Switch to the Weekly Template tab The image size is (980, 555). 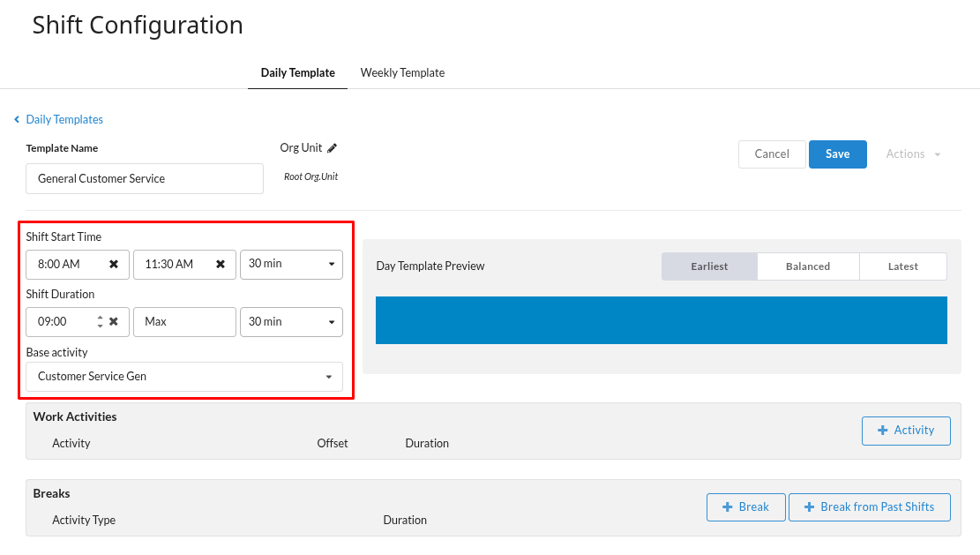[x=402, y=73]
